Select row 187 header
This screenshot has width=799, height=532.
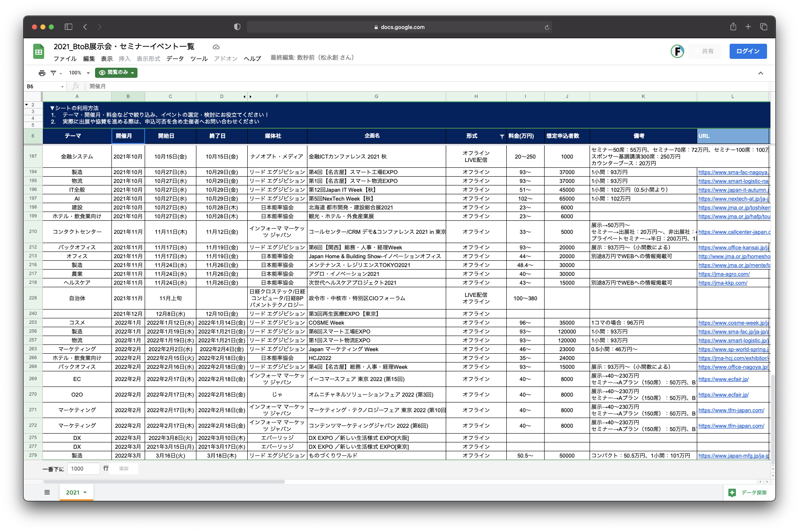pos(33,156)
